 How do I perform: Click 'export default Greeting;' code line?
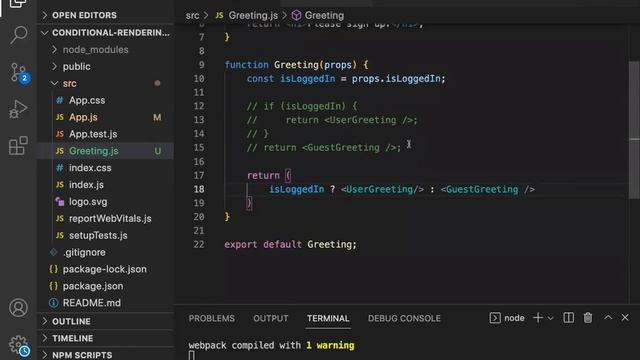point(290,244)
